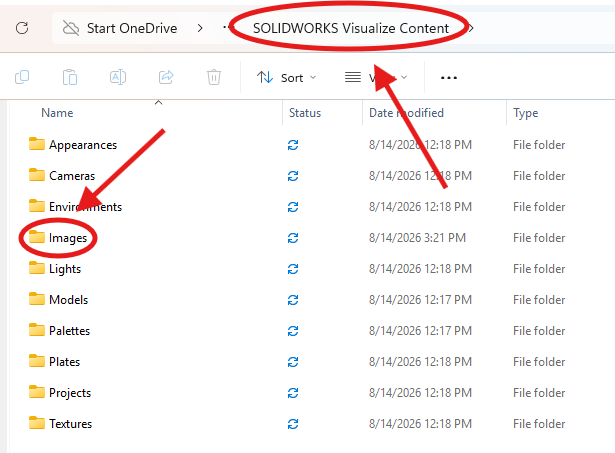
Task: Select the Projects folder icon
Action: pos(37,392)
